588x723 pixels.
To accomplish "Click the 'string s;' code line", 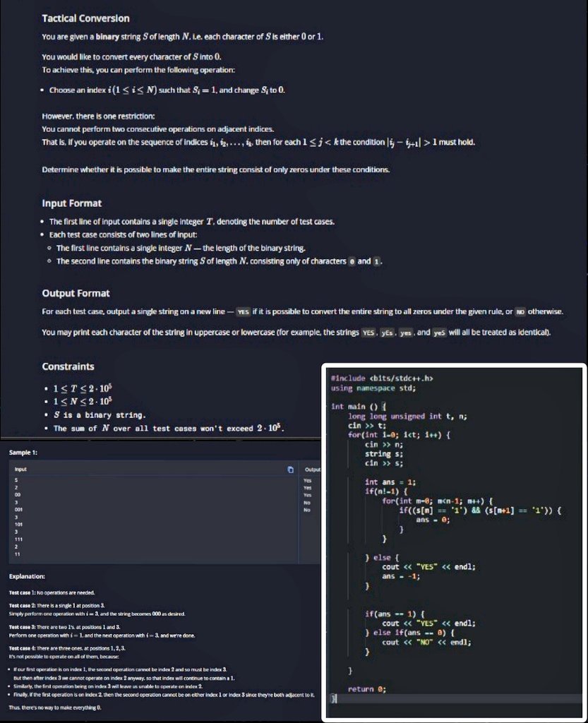I will (384, 454).
